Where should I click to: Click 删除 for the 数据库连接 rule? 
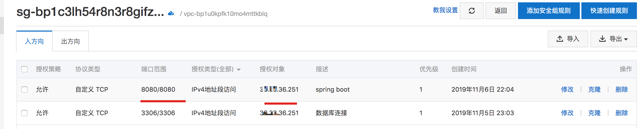point(621,113)
